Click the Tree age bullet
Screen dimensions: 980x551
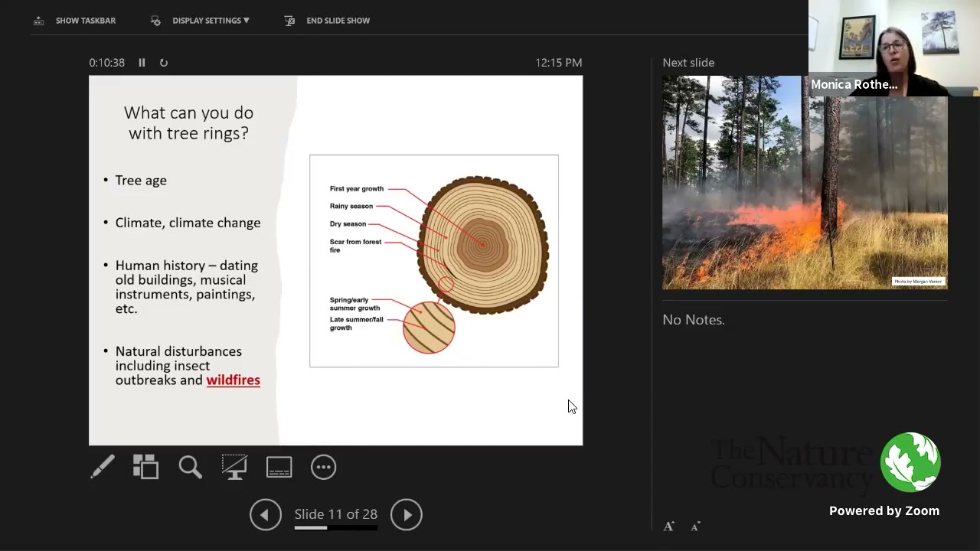tap(141, 181)
